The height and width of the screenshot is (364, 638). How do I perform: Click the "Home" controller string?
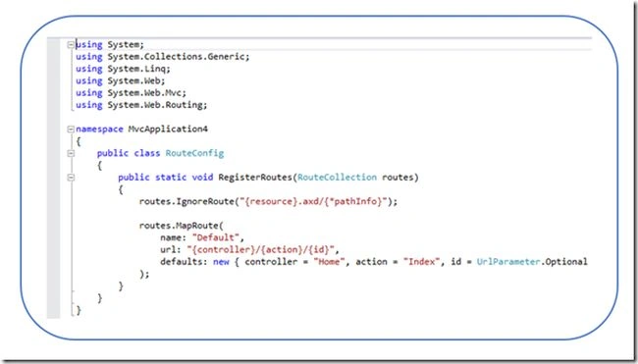tap(329, 262)
